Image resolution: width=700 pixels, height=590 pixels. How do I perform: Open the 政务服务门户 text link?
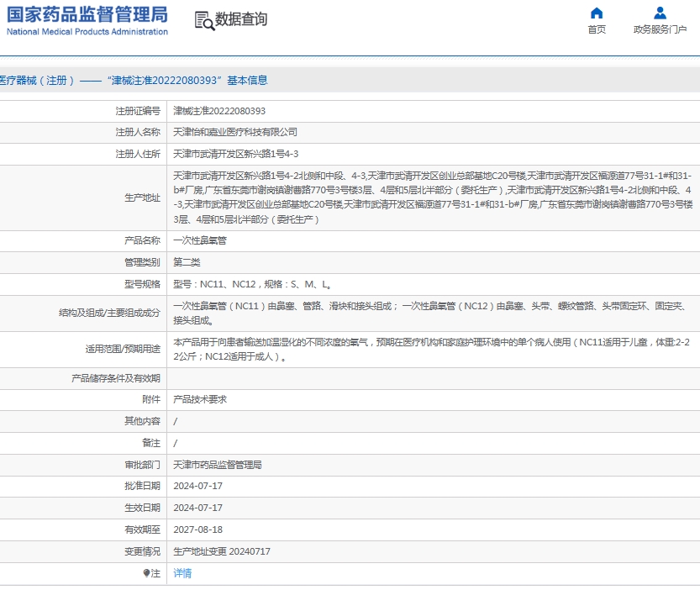[660, 29]
